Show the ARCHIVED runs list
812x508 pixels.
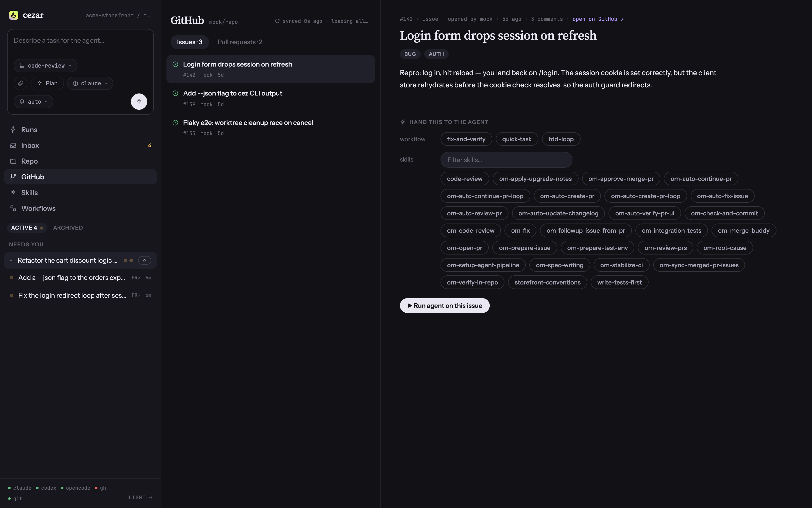pos(68,228)
